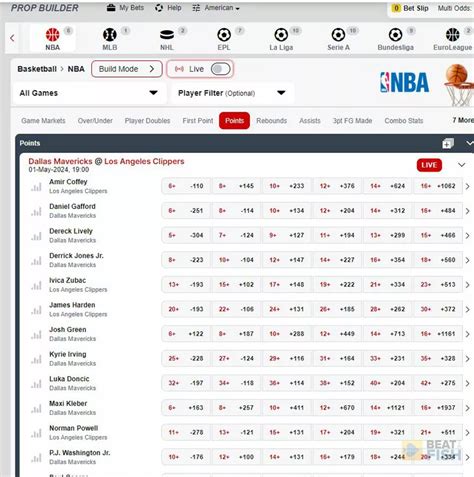
Task: Show more point lines for Luka Doncic
Action: [x=467, y=383]
